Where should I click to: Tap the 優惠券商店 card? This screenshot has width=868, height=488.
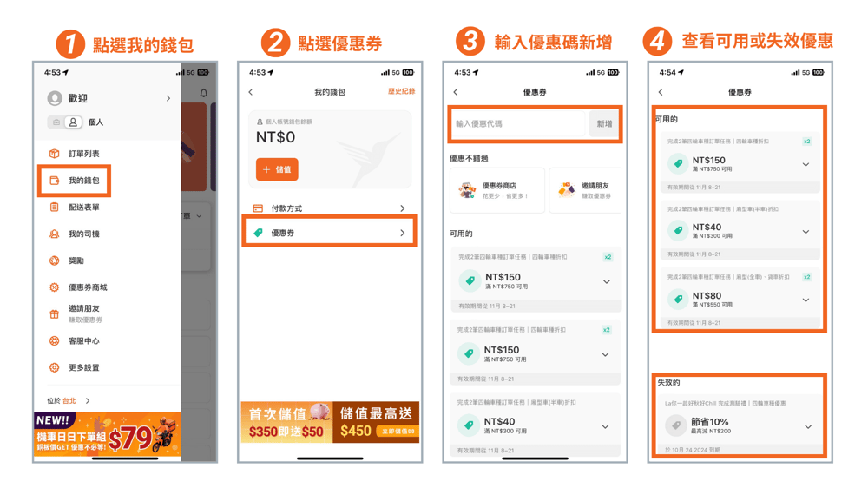point(497,190)
